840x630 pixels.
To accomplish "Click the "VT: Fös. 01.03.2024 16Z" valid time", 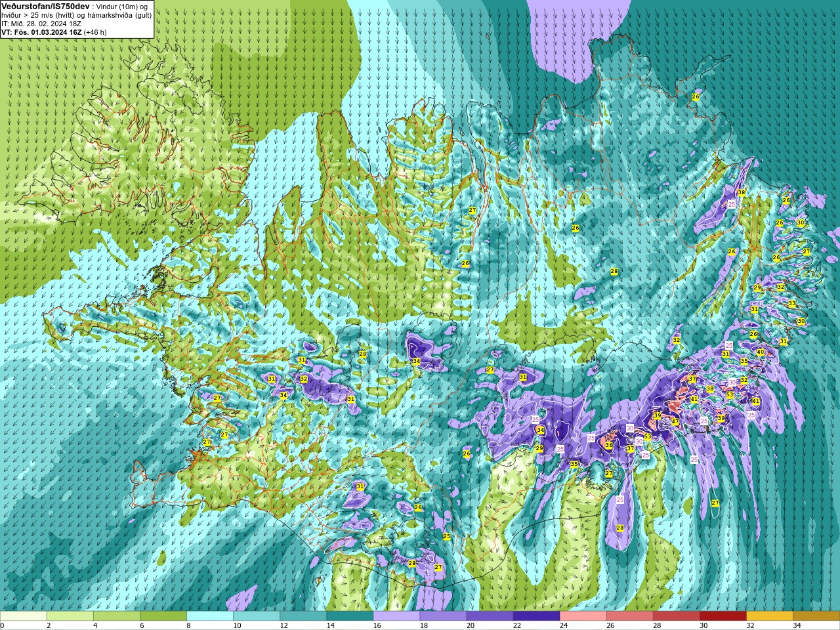I will pyautogui.click(x=41, y=32).
